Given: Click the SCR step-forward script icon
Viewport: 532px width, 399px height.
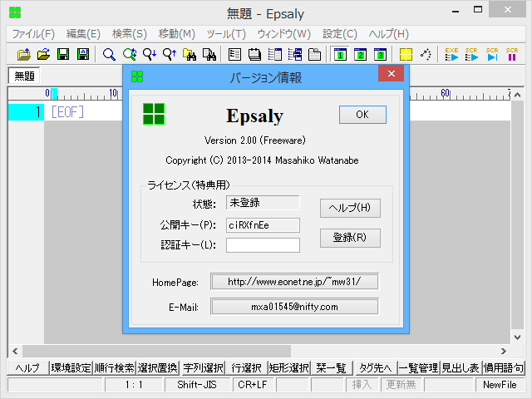Looking at the screenshot, I should tap(492, 54).
